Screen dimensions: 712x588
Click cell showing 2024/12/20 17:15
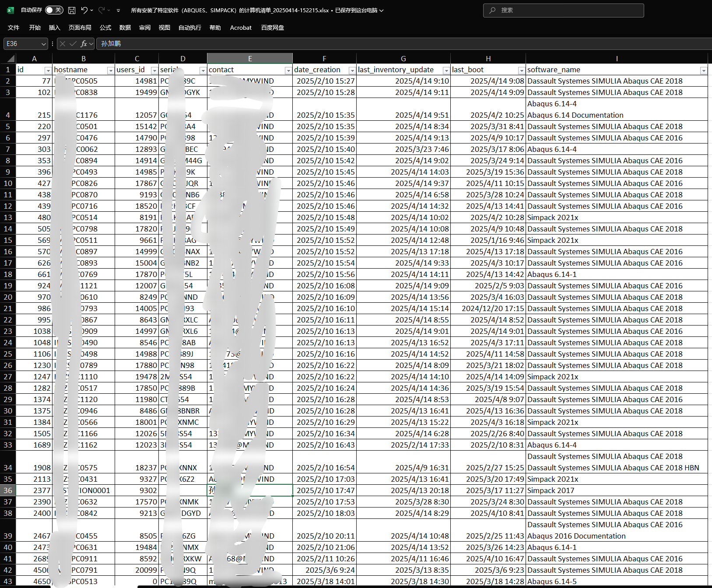(x=488, y=308)
